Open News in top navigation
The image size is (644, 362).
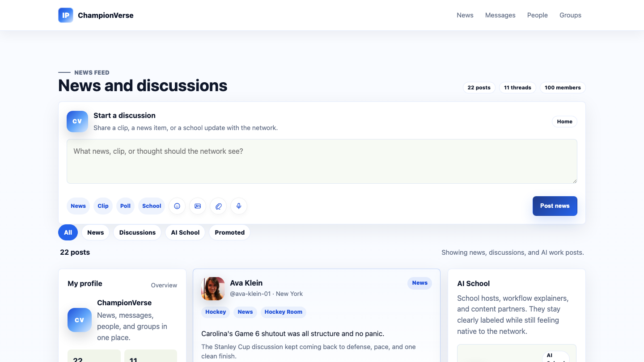(465, 15)
